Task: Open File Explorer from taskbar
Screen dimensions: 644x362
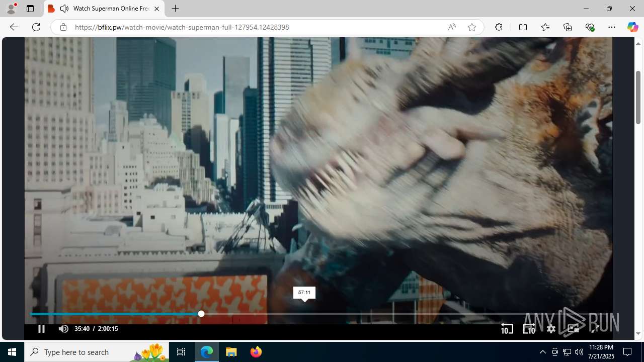Action: 231,352
